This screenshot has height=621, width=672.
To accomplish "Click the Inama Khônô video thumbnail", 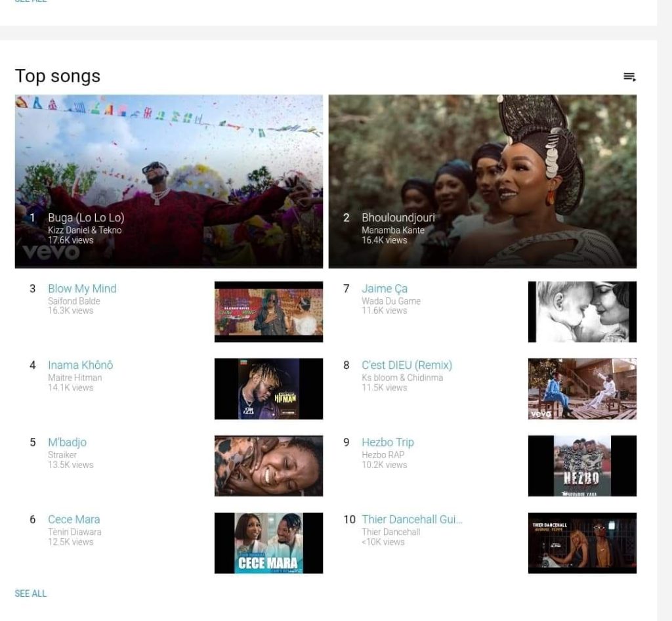I will (268, 389).
